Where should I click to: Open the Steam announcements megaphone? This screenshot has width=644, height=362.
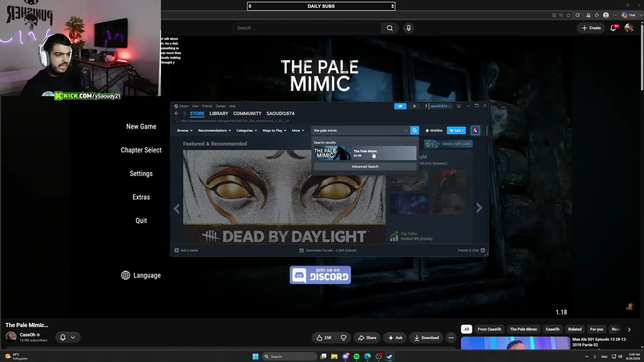[x=400, y=106]
